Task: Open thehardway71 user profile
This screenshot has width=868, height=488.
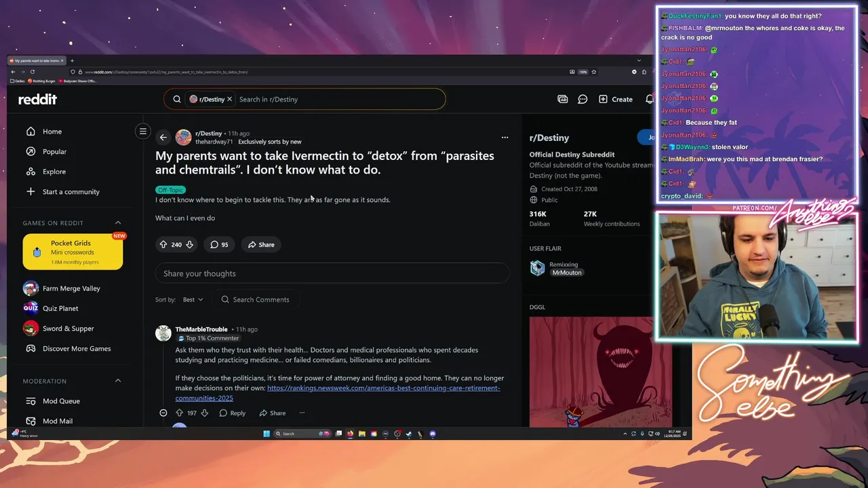Action: click(214, 142)
